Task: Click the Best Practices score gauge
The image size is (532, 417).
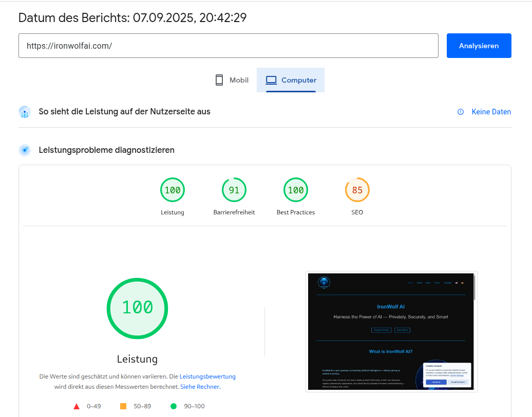Action: coord(296,190)
